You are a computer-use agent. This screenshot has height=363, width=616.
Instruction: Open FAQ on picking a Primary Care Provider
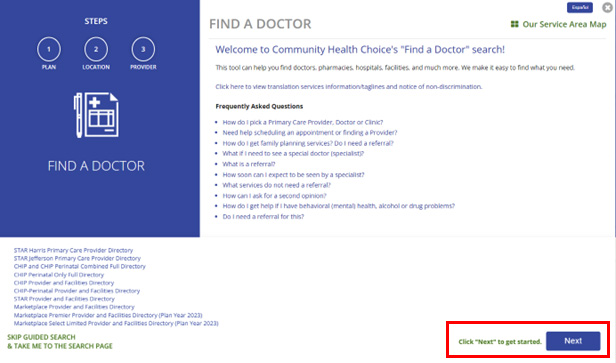(303, 122)
